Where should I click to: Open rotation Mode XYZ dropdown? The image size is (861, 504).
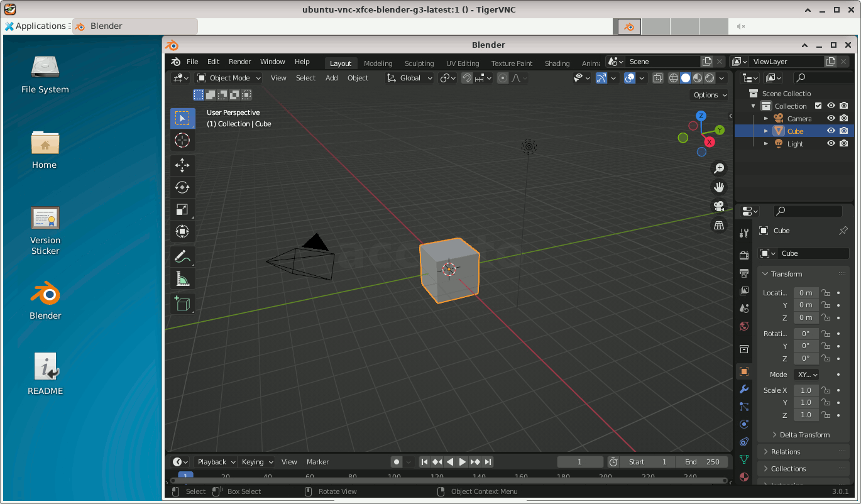click(x=806, y=375)
